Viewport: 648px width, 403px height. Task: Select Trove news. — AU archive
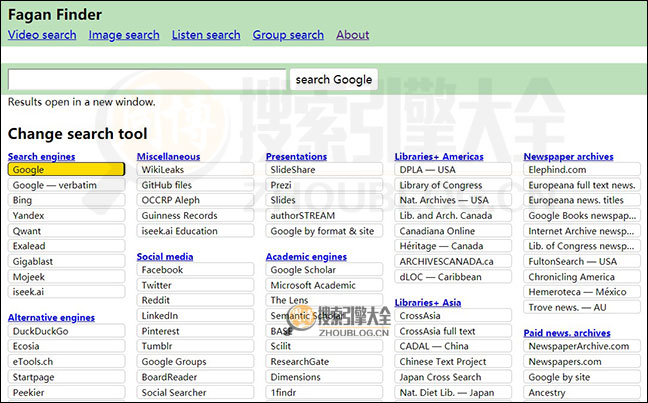coord(582,307)
